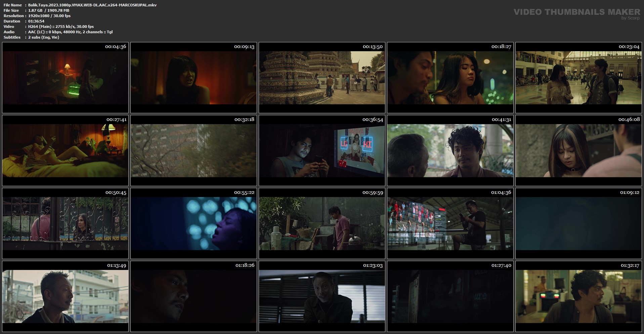Open the blue-lit thumbnail at 00:55:22

pos(194,223)
